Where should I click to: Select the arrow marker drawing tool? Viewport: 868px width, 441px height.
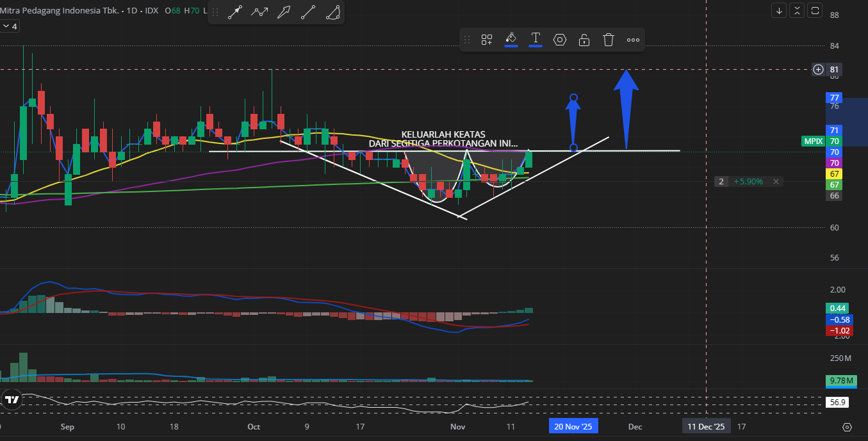234,12
